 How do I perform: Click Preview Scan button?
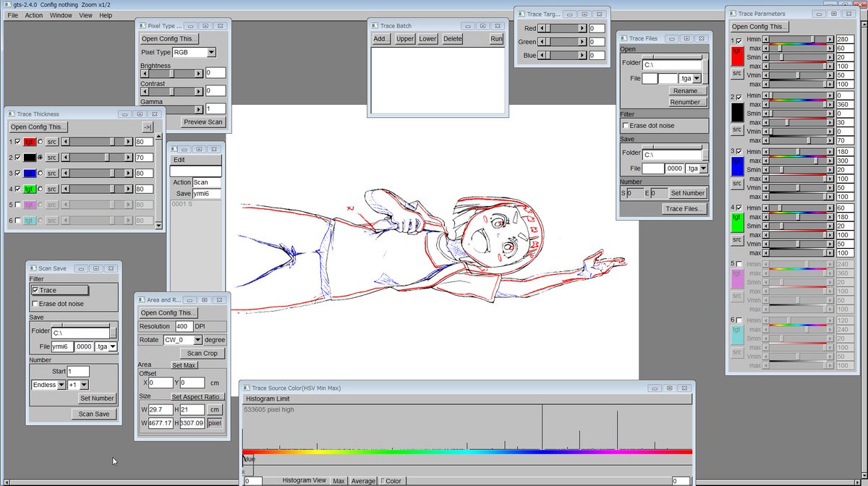[203, 122]
